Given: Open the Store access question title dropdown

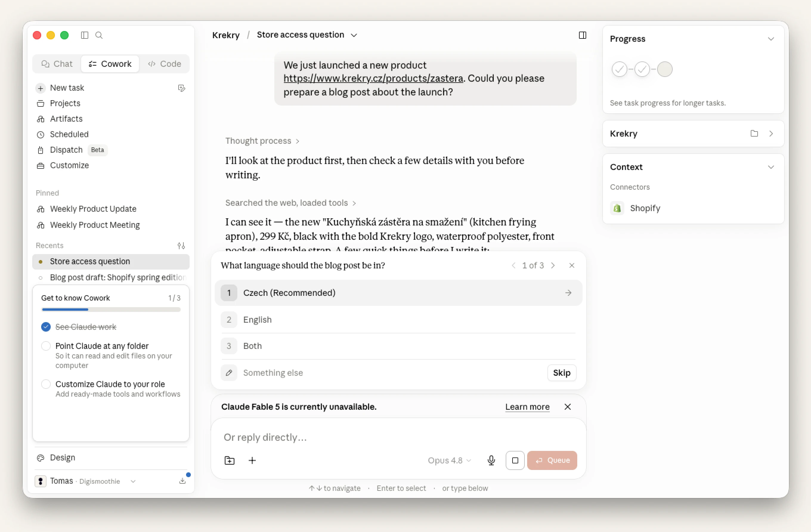Looking at the screenshot, I should 354,35.
